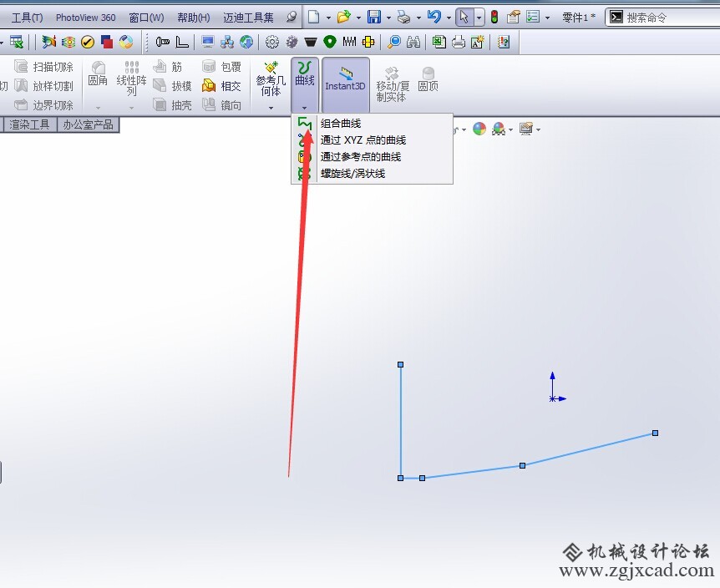Image resolution: width=720 pixels, height=588 pixels.
Task: Expand the Open folder dropdown arrow
Action: pos(358,18)
